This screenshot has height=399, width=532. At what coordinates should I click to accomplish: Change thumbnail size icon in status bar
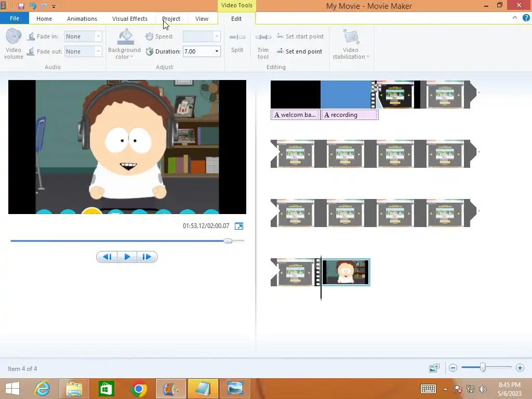[x=434, y=368]
